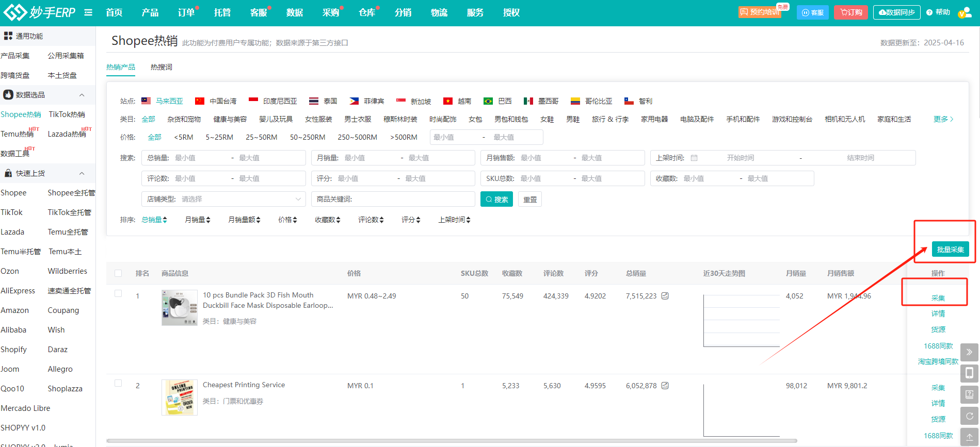Click the floating back-to-top icon
This screenshot has height=447, width=980.
969,437
